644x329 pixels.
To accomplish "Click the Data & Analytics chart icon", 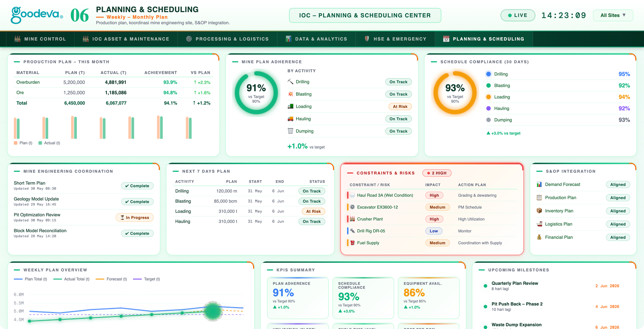I will [x=288, y=39].
